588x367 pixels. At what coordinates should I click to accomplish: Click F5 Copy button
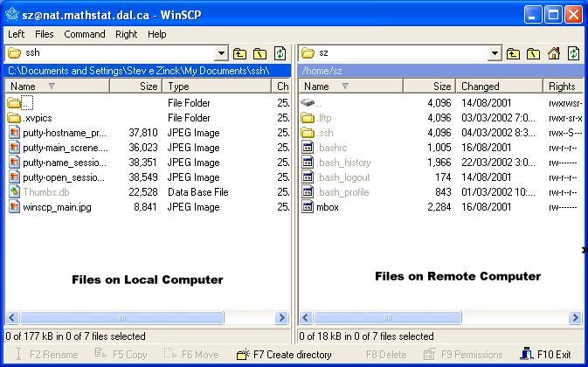coord(121,354)
